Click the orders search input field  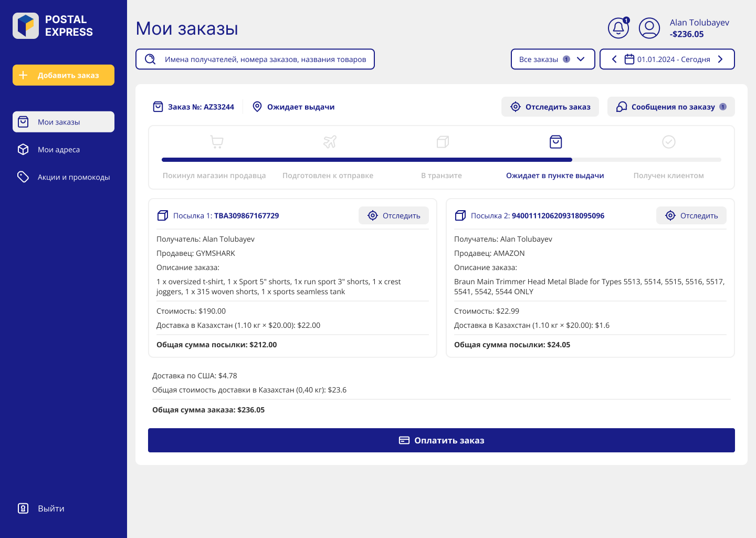[x=265, y=59]
